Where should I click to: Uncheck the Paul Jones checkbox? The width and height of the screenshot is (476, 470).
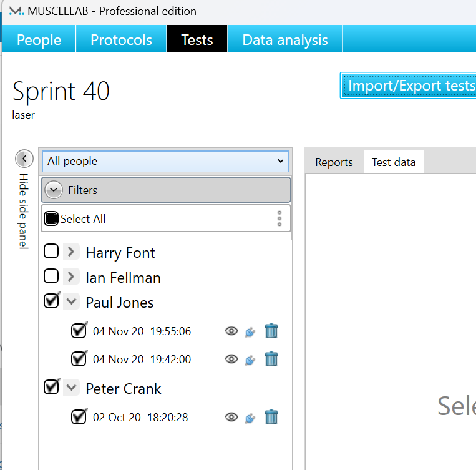click(51, 301)
